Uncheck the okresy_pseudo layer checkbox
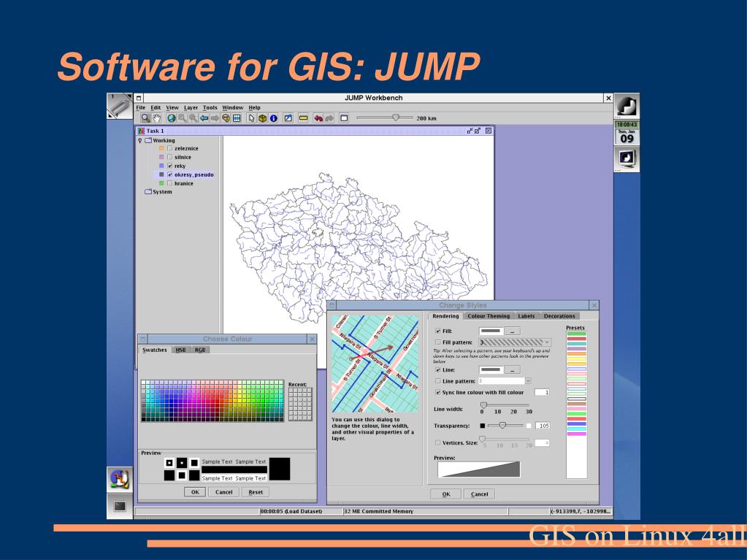747x560 pixels. coord(169,174)
